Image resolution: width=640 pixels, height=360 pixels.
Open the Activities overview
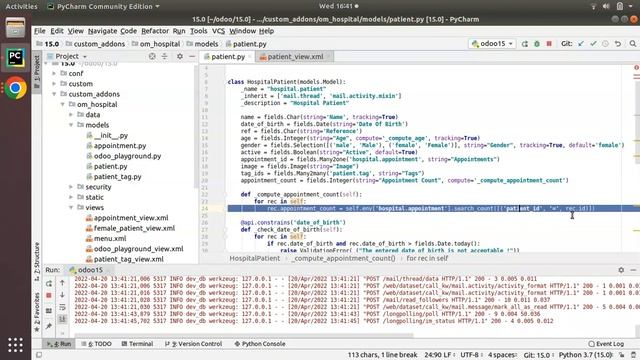(x=21, y=7)
